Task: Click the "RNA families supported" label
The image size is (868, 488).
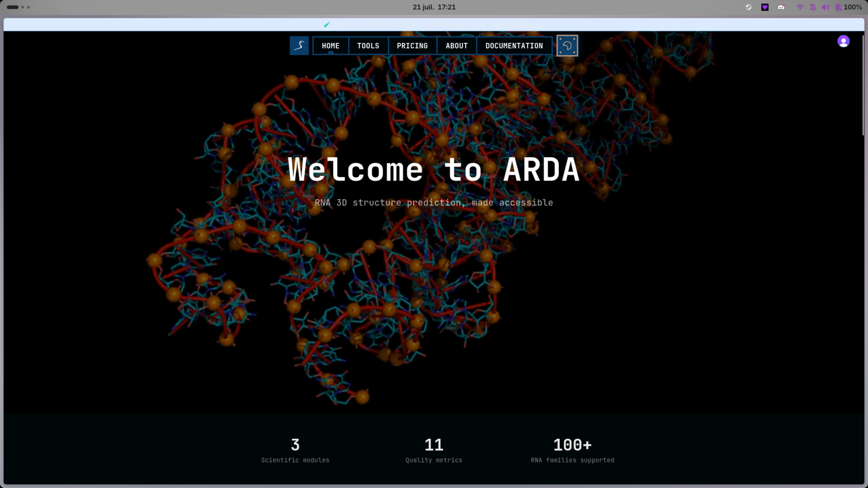Action: click(572, 460)
